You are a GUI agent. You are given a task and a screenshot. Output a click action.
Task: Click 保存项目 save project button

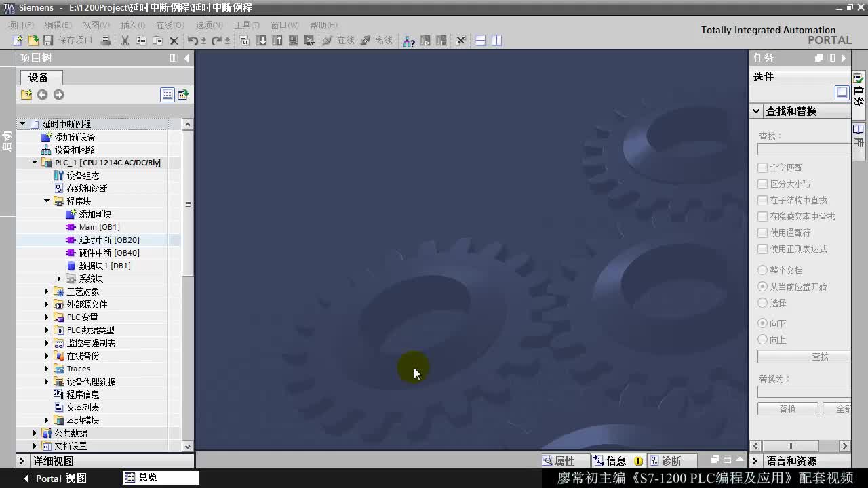click(68, 41)
